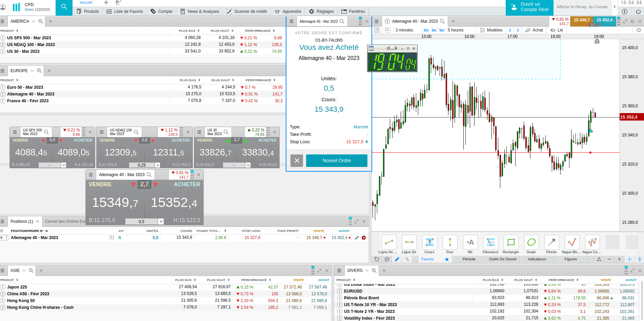
Task: Edit the Allemagne 40 position with pencil
Action: (x=357, y=238)
